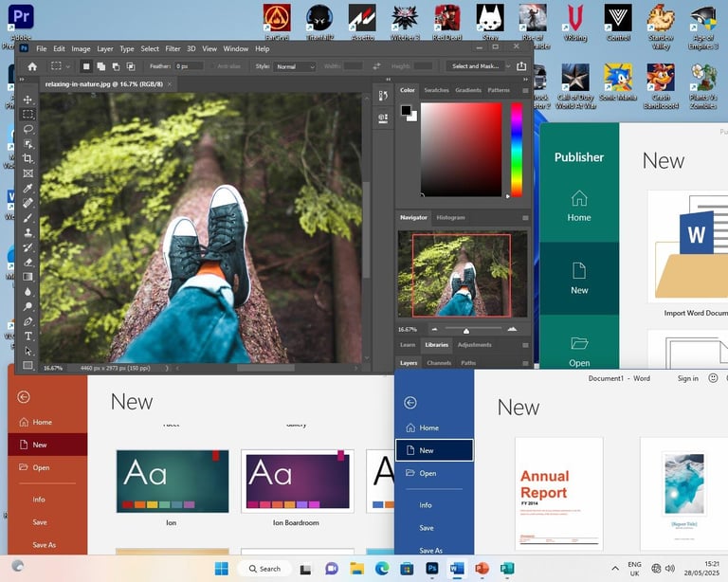Select the Dodge tool
This screenshot has height=582, width=728.
point(27,306)
